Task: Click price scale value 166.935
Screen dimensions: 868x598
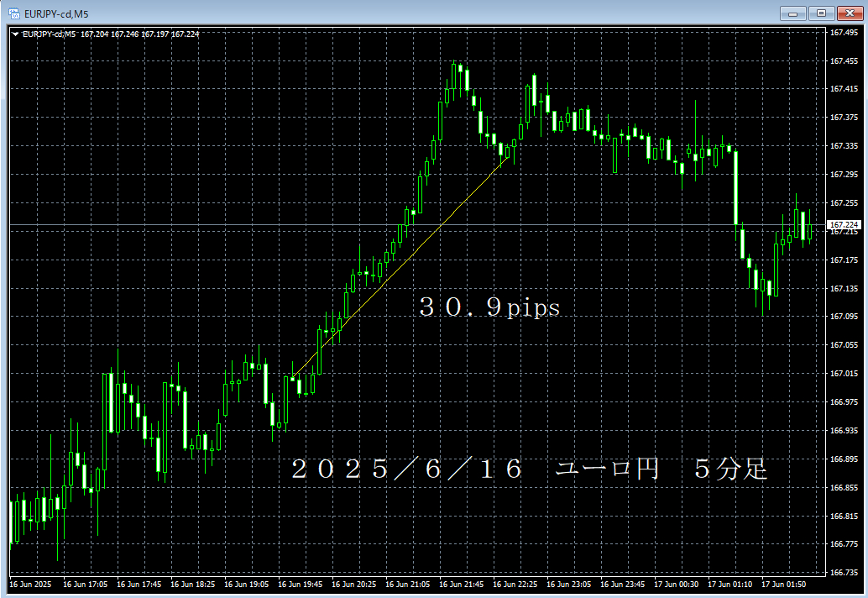Action: (x=844, y=430)
